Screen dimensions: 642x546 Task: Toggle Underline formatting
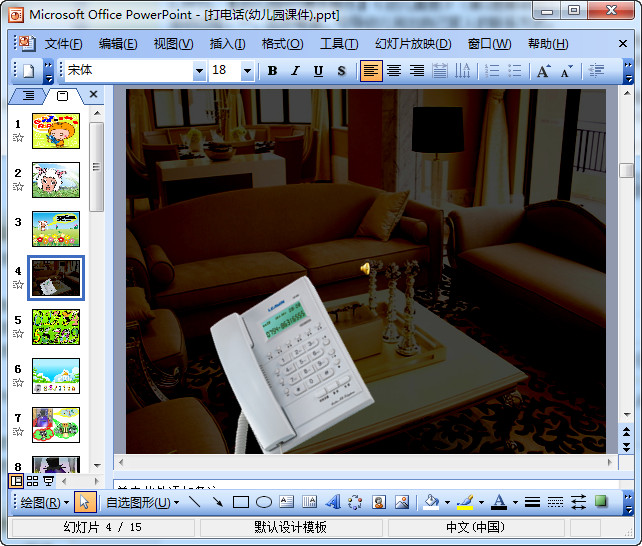pos(319,71)
